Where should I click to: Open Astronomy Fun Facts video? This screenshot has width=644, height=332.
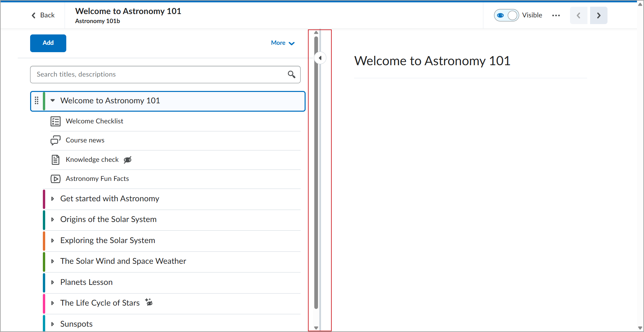[97, 179]
